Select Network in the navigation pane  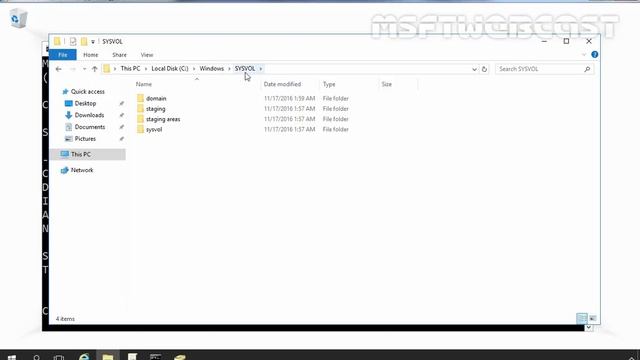tap(82, 170)
